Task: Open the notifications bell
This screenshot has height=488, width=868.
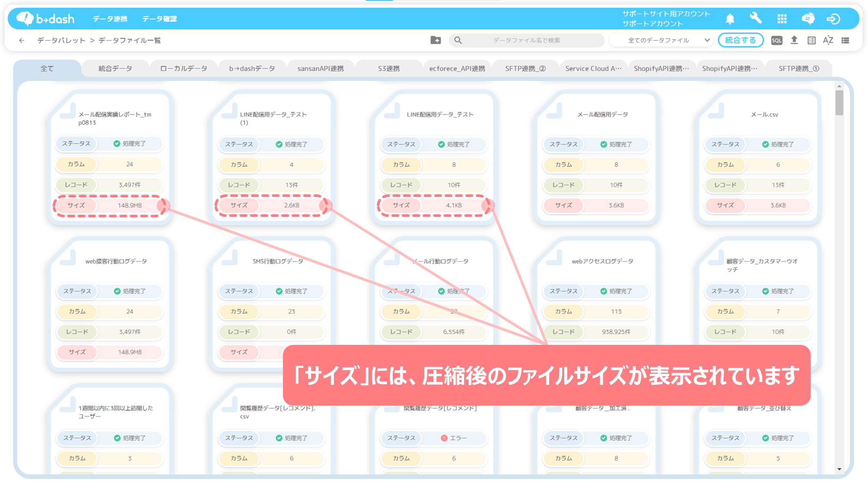Action: 730,19
